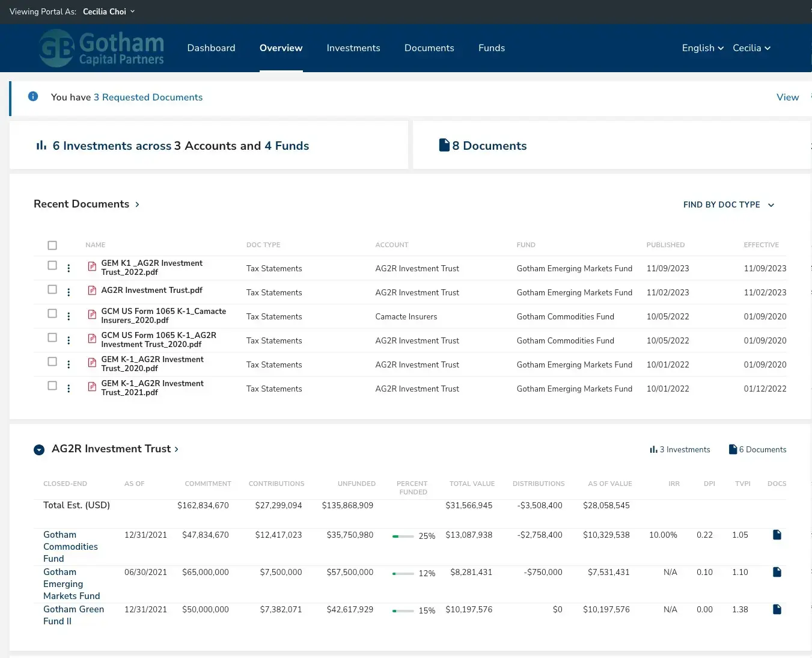The height and width of the screenshot is (658, 812).
Task: Collapse the AG2R Investment Trust section
Action: click(39, 449)
